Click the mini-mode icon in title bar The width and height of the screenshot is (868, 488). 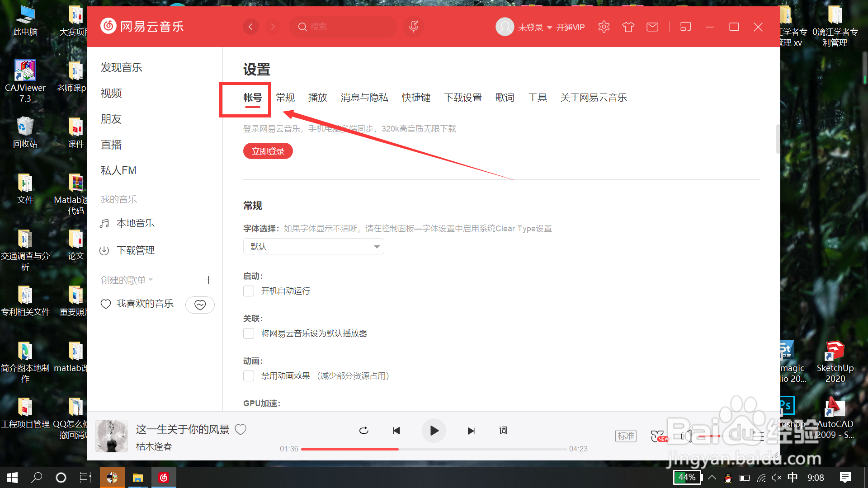click(685, 27)
